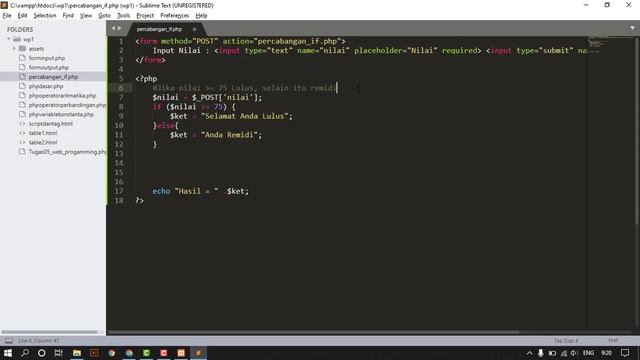
Task: Select the assets folder row
Action: point(53,49)
